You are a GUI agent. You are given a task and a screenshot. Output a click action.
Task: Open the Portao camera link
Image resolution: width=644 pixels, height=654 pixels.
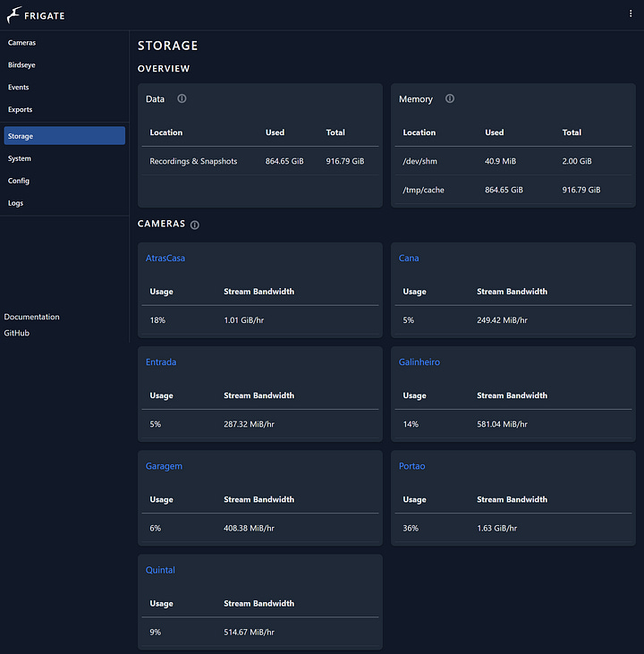(x=411, y=466)
